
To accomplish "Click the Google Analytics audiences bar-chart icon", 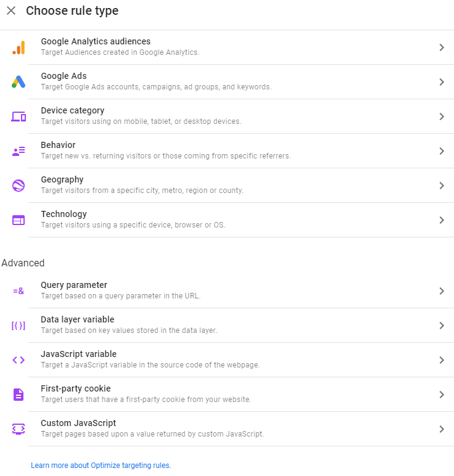I will click(19, 47).
